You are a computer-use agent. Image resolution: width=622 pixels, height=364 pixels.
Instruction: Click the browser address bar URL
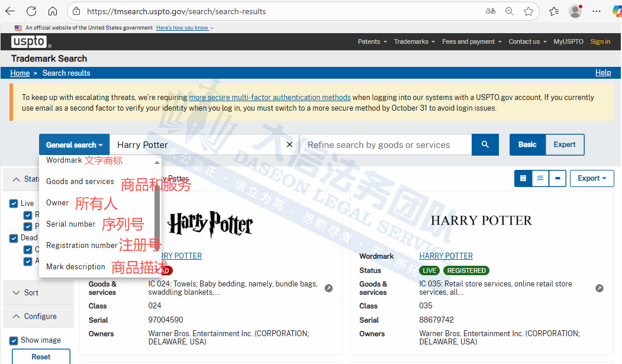point(176,11)
